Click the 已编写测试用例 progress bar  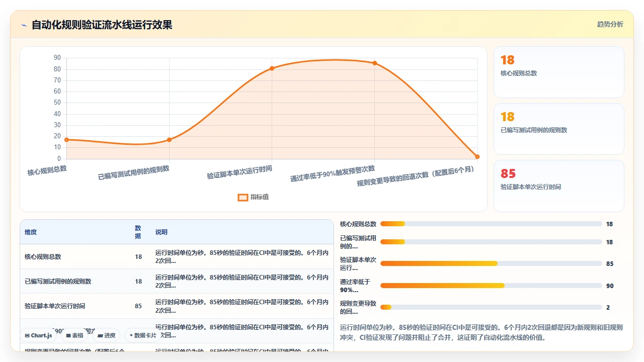click(x=491, y=242)
